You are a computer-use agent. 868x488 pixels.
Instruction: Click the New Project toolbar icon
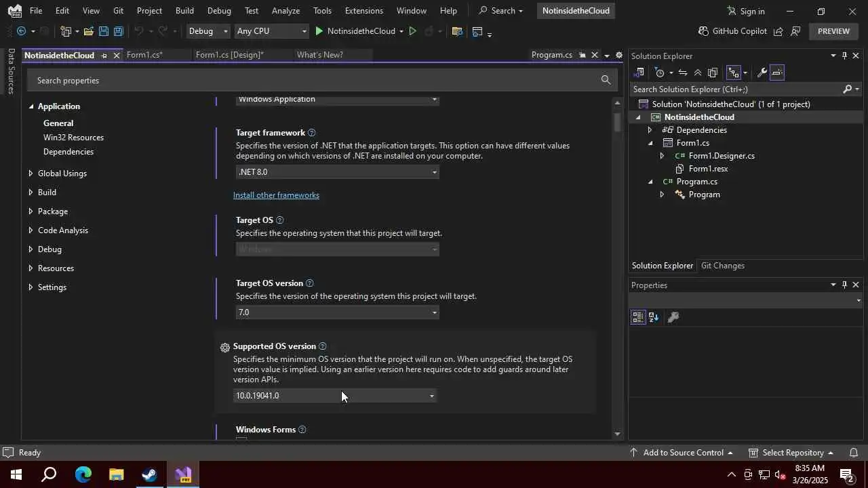pyautogui.click(x=66, y=31)
